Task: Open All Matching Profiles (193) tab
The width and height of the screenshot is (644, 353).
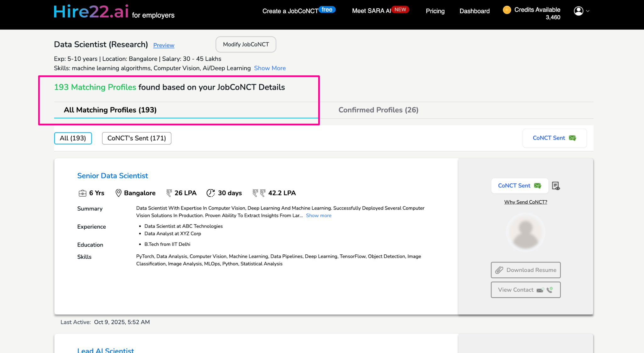Action: [110, 110]
